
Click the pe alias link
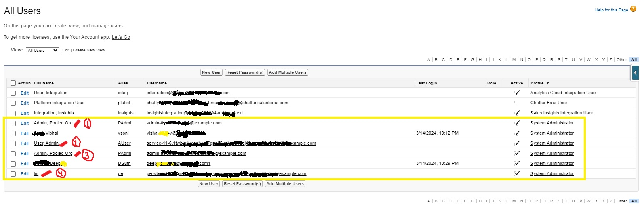pyautogui.click(x=120, y=174)
